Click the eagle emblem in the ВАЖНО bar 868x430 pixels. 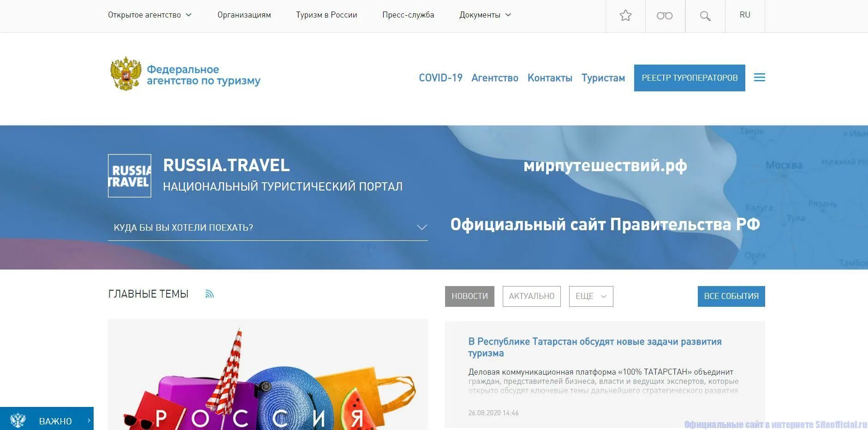[x=18, y=420]
